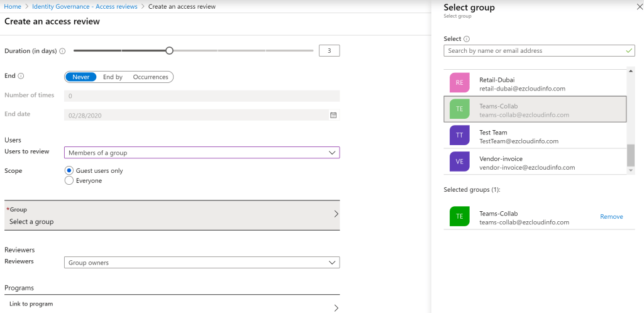644x313 pixels.
Task: Open the End date calendar picker icon
Action: (x=333, y=115)
